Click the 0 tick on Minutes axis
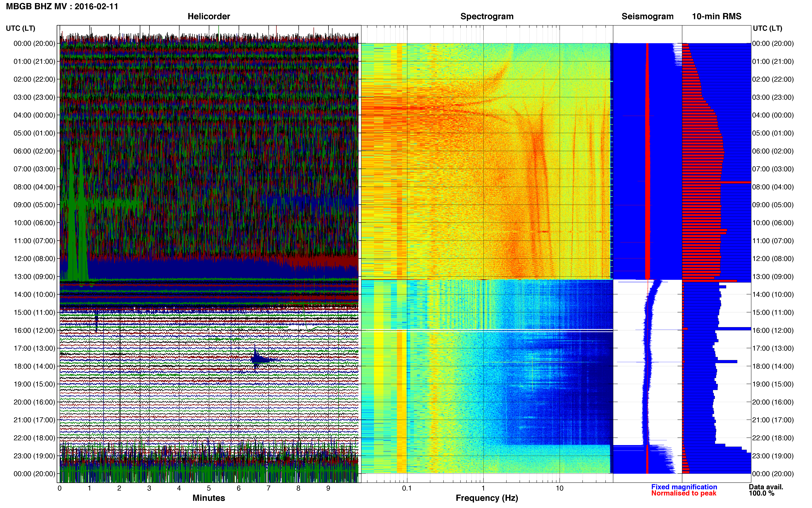The image size is (812, 508). tap(60, 488)
